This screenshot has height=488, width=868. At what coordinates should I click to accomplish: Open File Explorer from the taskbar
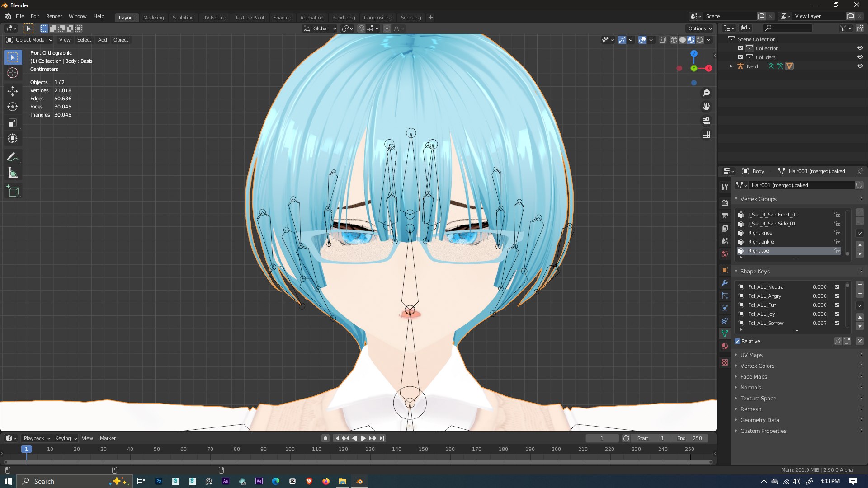343,481
